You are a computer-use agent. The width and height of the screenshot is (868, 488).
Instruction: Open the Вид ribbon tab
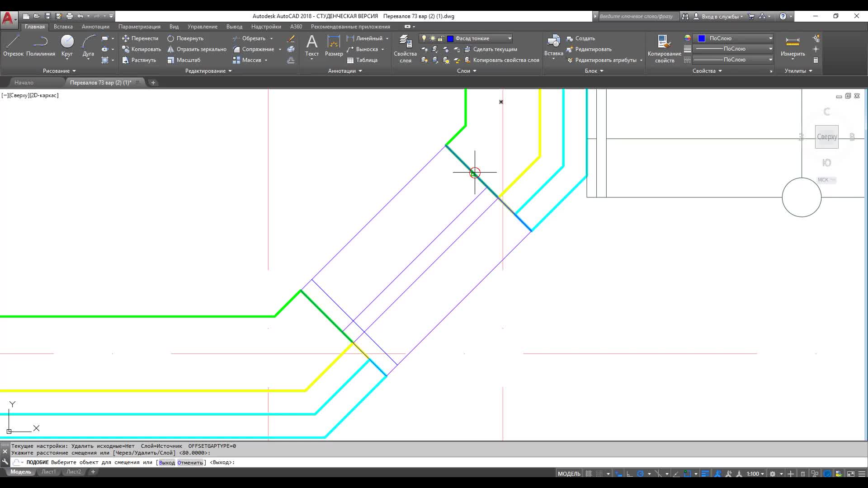click(x=174, y=27)
